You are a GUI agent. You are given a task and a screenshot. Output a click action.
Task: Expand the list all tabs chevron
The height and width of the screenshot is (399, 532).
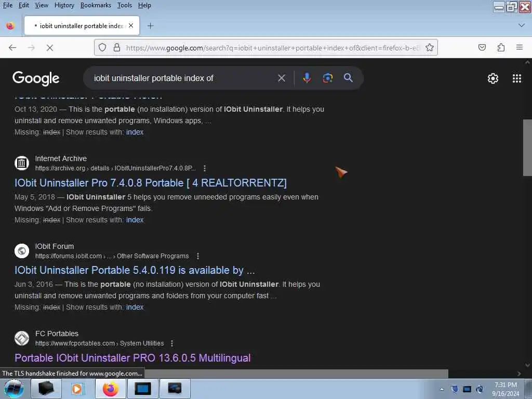(x=521, y=25)
